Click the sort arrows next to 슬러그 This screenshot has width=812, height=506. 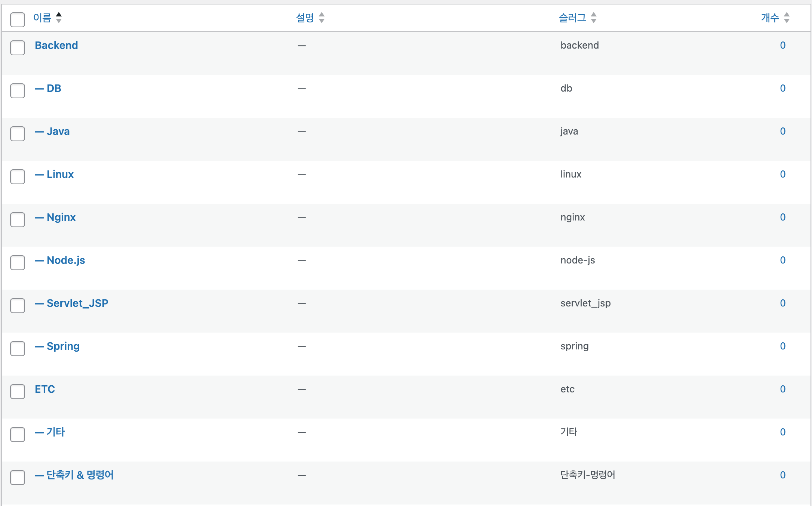click(x=594, y=18)
